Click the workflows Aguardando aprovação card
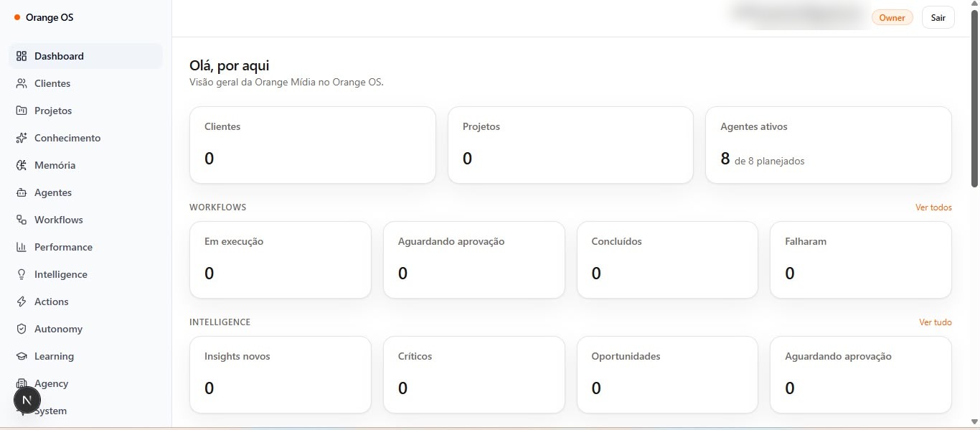 pyautogui.click(x=474, y=260)
